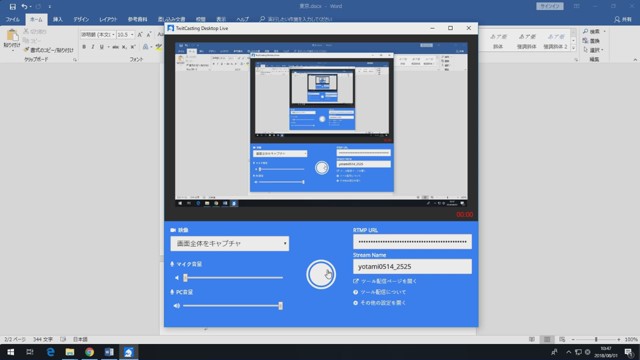Open the ファイル tab

coord(12,19)
